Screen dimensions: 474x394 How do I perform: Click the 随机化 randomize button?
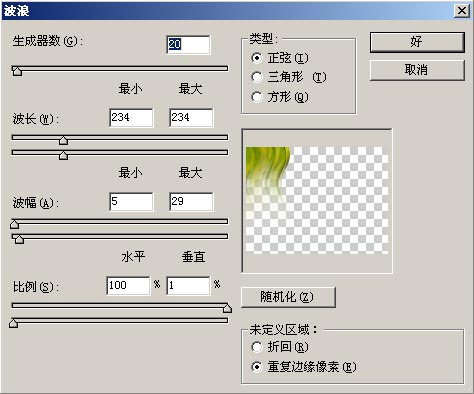click(288, 297)
